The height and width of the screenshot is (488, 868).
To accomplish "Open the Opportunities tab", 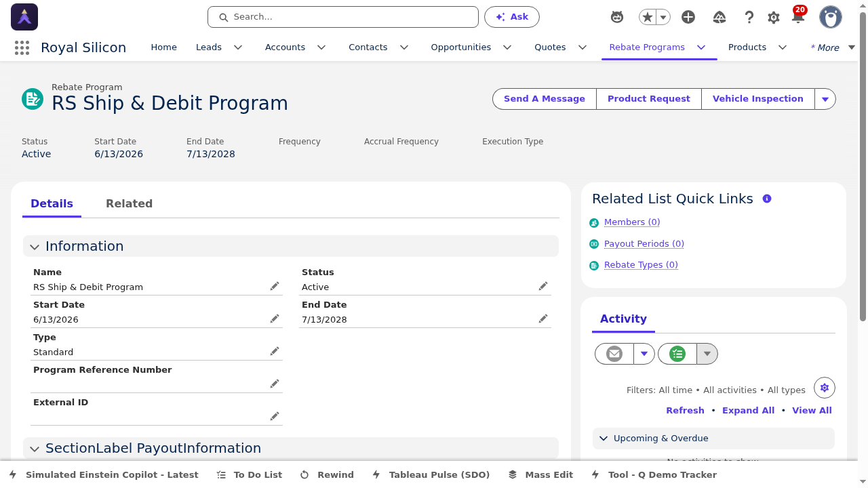I will [x=461, y=47].
